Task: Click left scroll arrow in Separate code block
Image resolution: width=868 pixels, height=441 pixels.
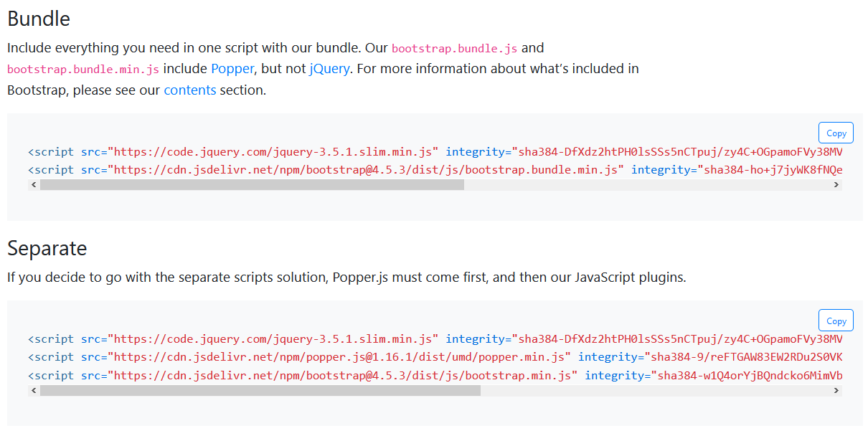Action: (x=33, y=391)
